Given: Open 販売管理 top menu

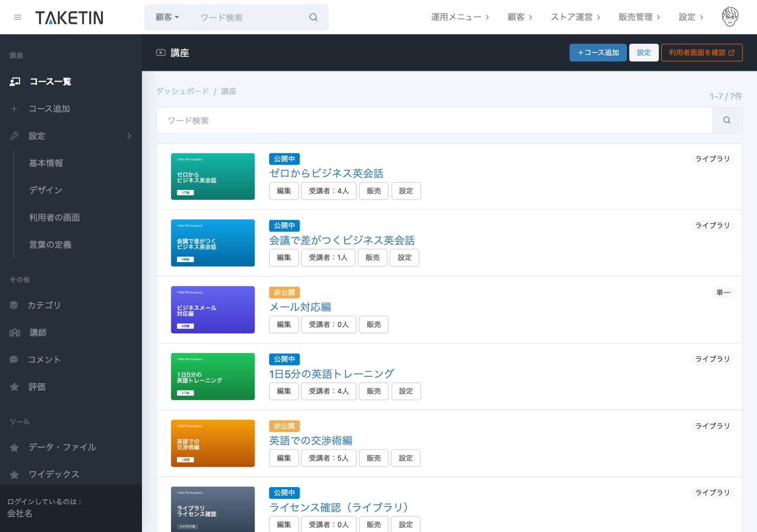Looking at the screenshot, I should [639, 17].
